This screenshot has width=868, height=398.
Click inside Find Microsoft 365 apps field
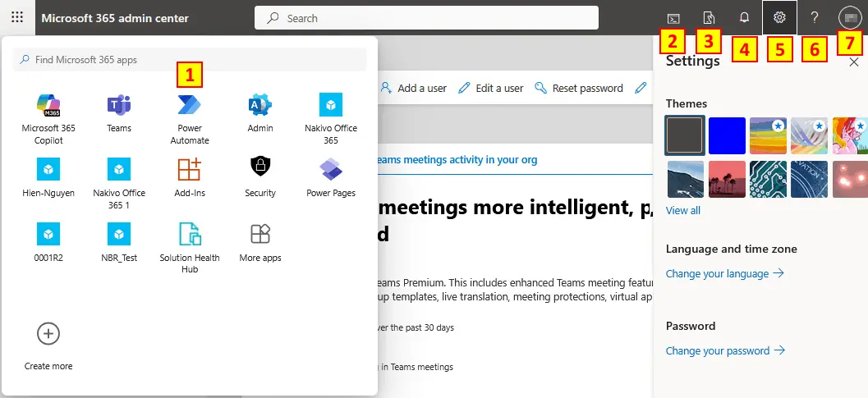coord(190,60)
